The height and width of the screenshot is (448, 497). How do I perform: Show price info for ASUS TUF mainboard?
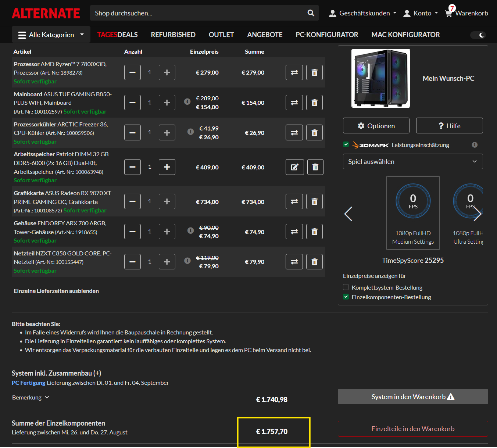pos(187,101)
